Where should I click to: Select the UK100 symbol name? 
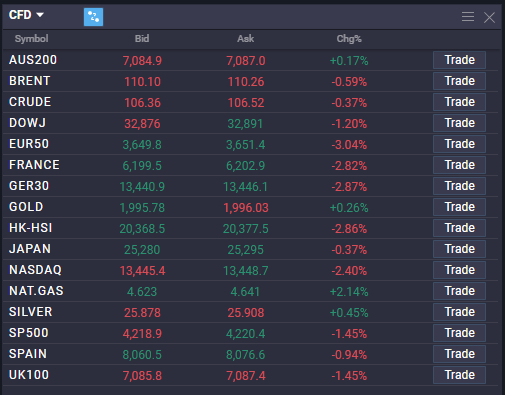tap(29, 375)
